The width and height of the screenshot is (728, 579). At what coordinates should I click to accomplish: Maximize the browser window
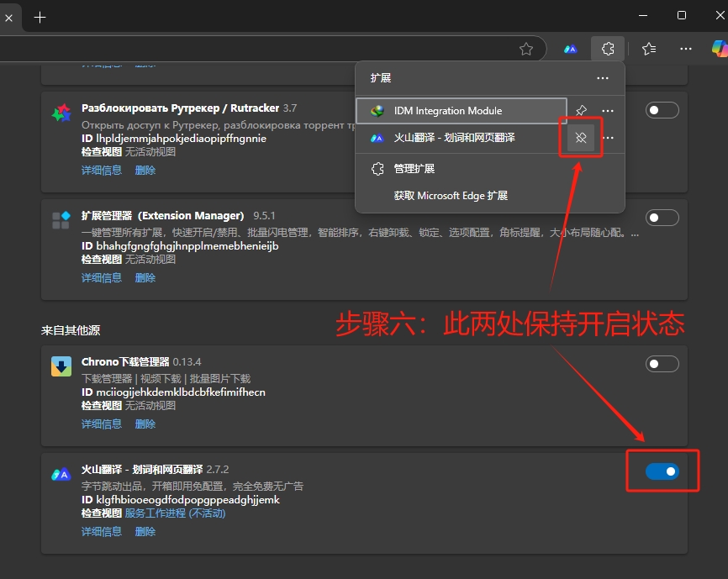coord(682,15)
